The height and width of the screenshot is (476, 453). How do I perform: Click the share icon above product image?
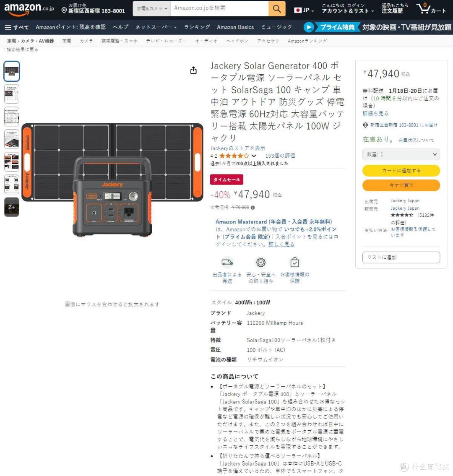click(193, 70)
